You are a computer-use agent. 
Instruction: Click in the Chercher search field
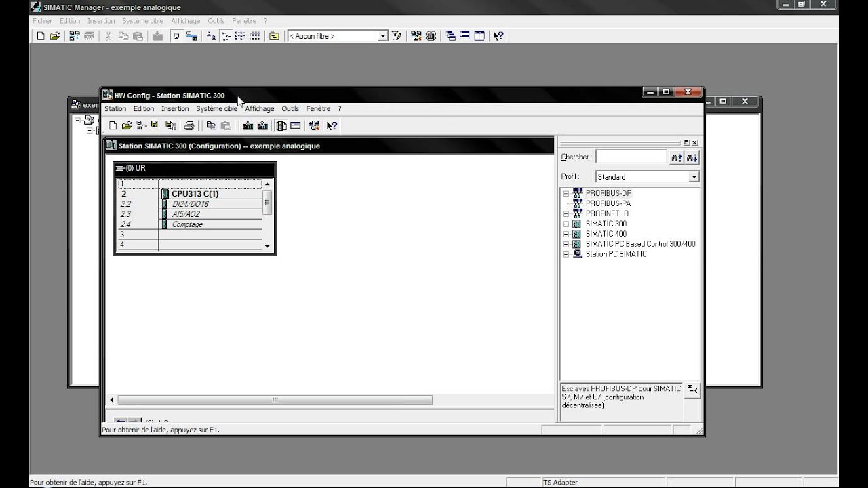click(x=631, y=157)
